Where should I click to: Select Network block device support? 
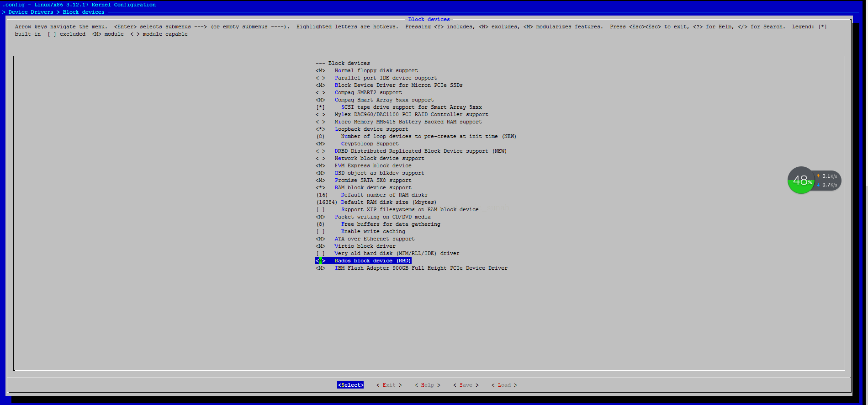click(370, 158)
